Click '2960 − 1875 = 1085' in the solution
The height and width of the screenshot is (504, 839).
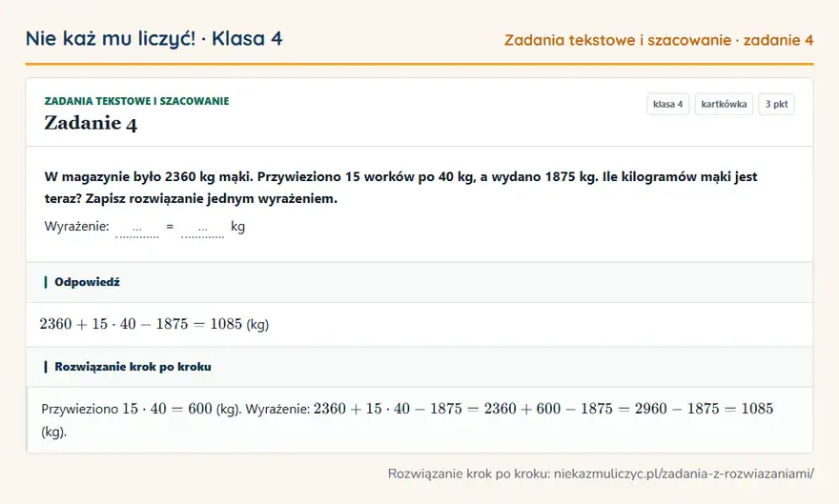click(704, 409)
